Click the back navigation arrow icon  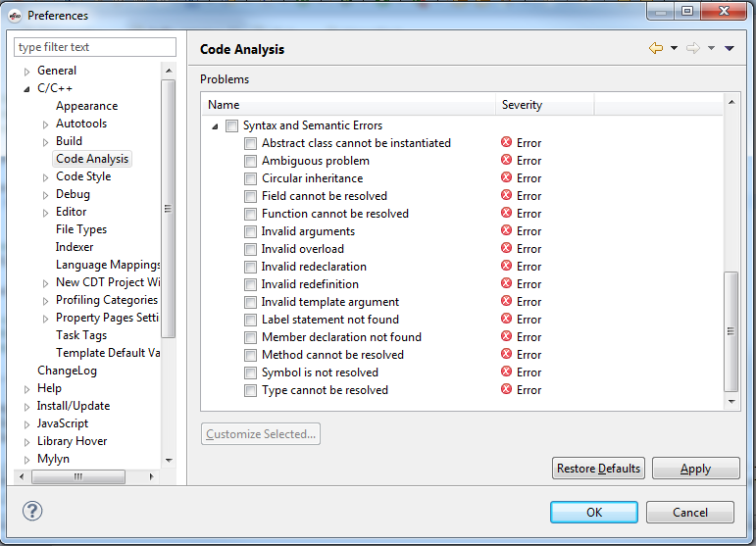[656, 48]
